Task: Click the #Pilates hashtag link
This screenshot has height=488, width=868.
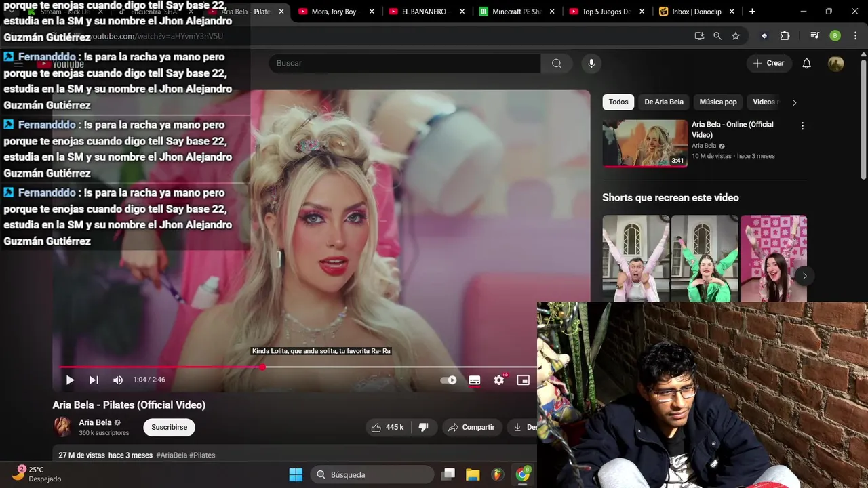Action: click(202, 455)
